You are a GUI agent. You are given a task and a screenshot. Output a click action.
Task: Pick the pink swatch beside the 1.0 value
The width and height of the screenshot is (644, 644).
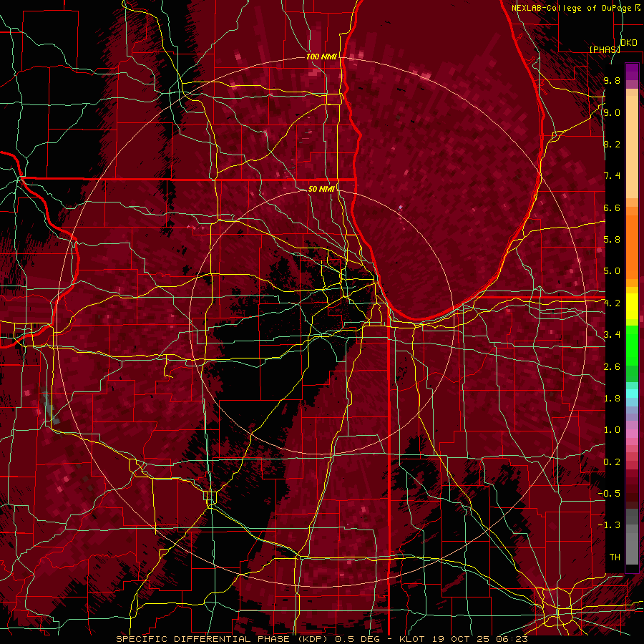(x=632, y=432)
